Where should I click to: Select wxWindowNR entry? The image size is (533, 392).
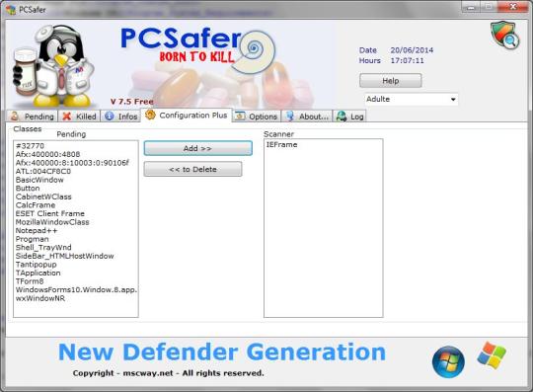tap(40, 298)
